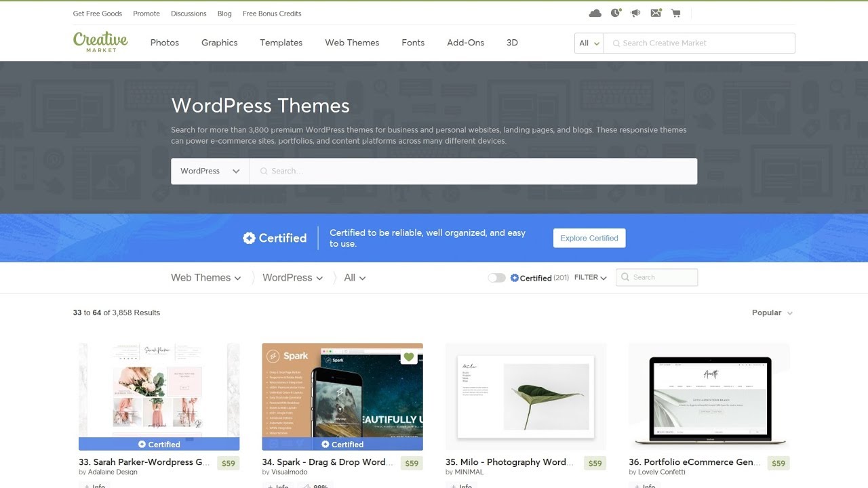Toggle the Certified-only filter switch
The height and width of the screenshot is (488, 868).
tap(496, 278)
